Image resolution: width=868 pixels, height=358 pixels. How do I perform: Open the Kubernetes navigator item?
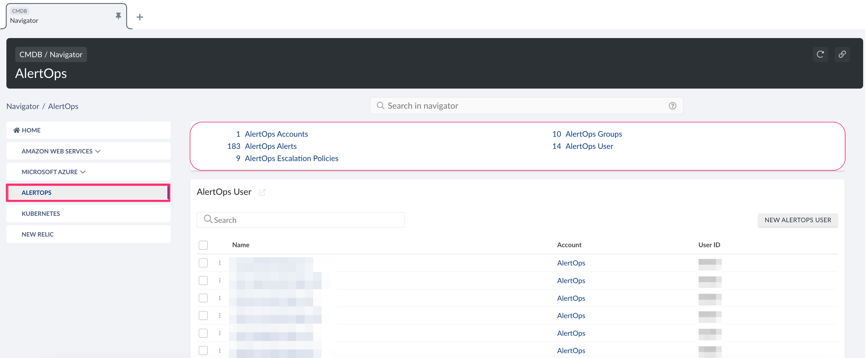pyautogui.click(x=41, y=214)
